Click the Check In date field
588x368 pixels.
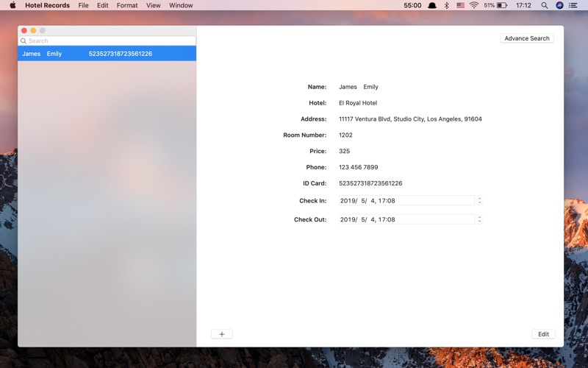tap(406, 200)
